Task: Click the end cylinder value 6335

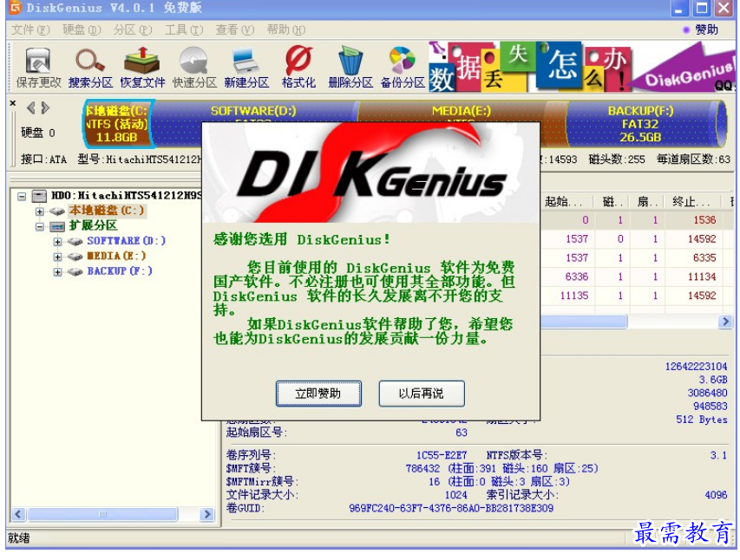Action: [x=704, y=257]
